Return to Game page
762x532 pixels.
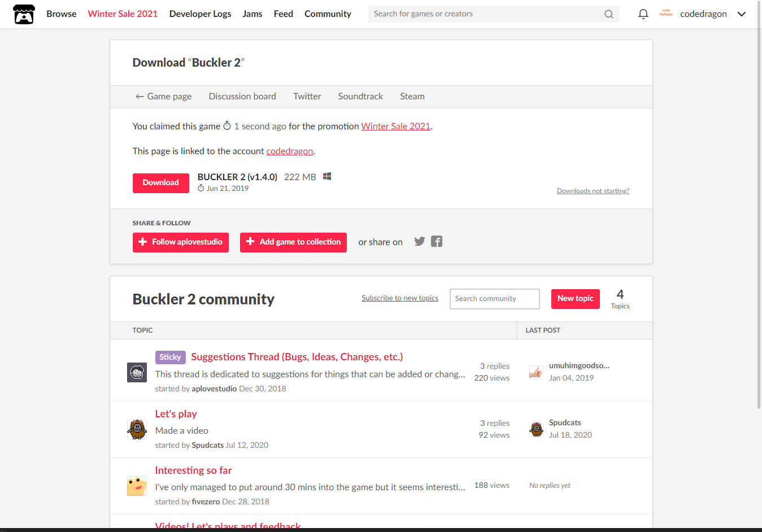(163, 97)
